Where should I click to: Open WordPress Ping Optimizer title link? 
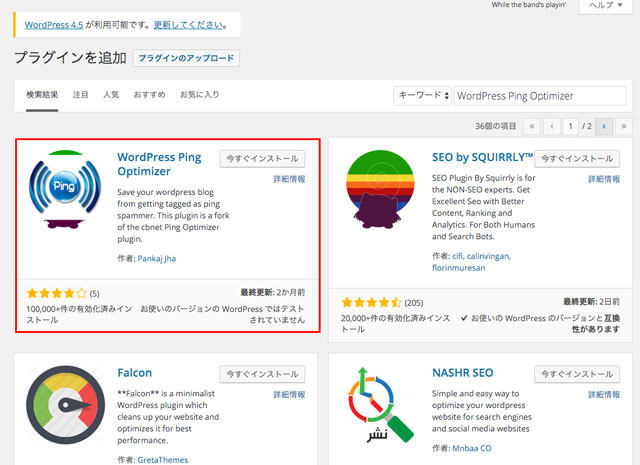pos(159,164)
